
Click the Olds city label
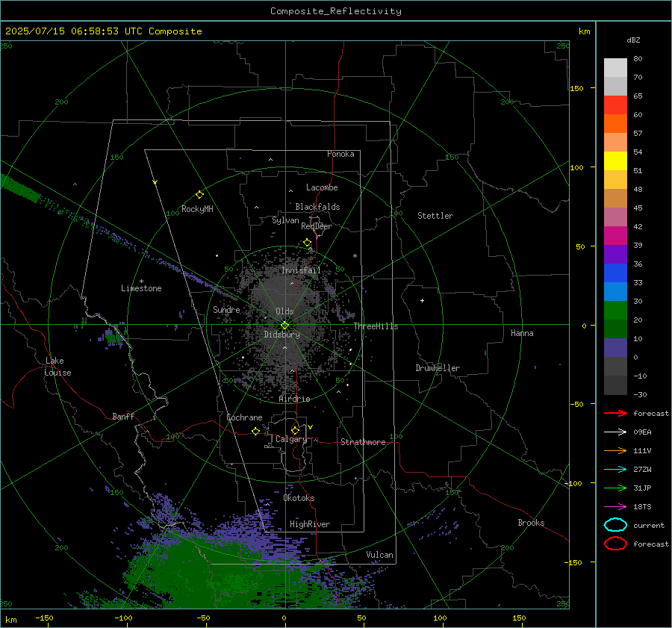284,311
